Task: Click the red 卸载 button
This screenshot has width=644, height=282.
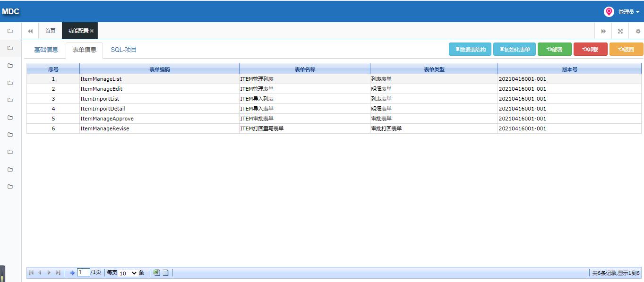Action: click(591, 49)
